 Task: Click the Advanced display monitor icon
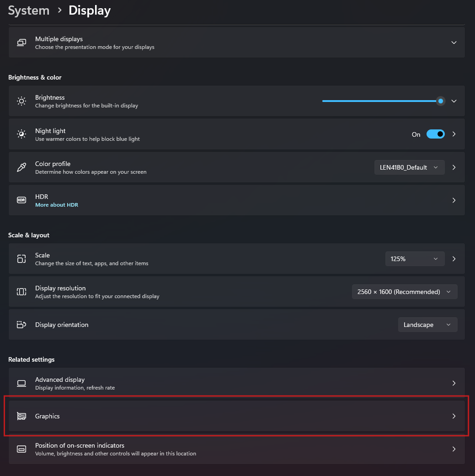pos(21,383)
